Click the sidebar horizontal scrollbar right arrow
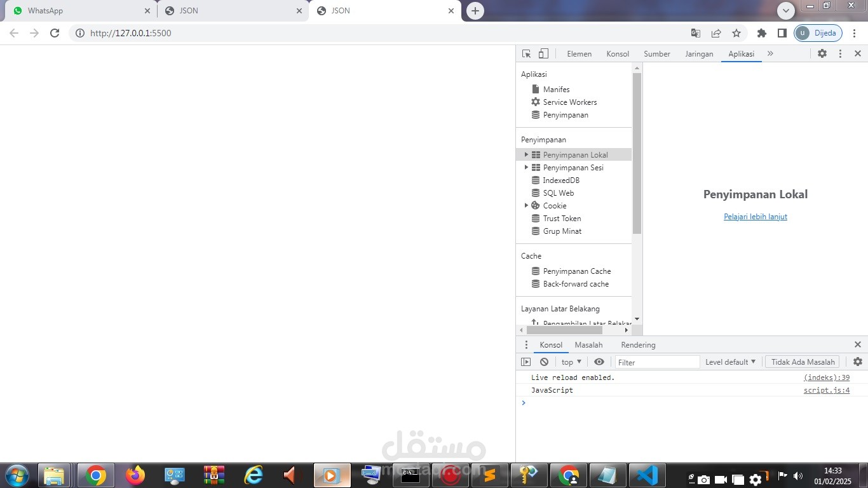Viewport: 868px width, 488px height. point(627,330)
